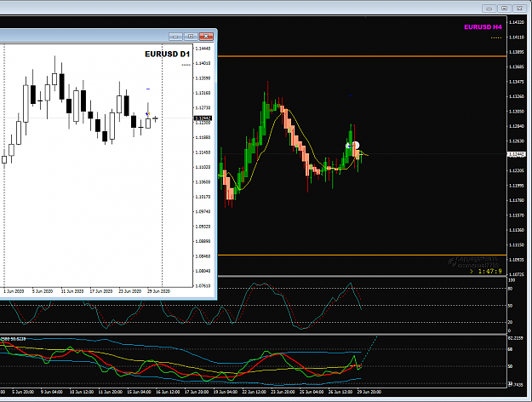The image size is (532, 402).
Task: Select the 1.14440 price on D1 scale
Action: tap(203, 49)
